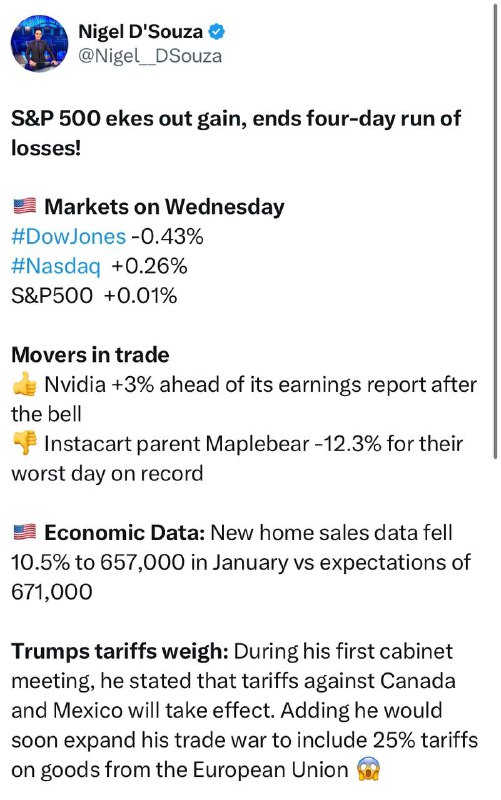The width and height of the screenshot is (501, 800).
Task: Open Nigel D'Souza's profile picture
Action: [x=39, y=43]
